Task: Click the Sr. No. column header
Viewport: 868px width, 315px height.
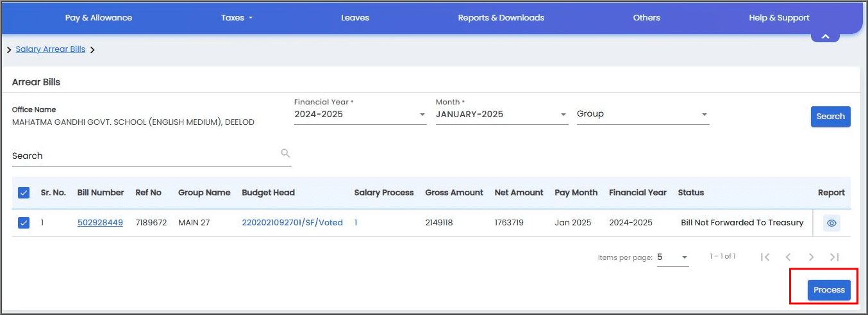Action: coord(53,192)
